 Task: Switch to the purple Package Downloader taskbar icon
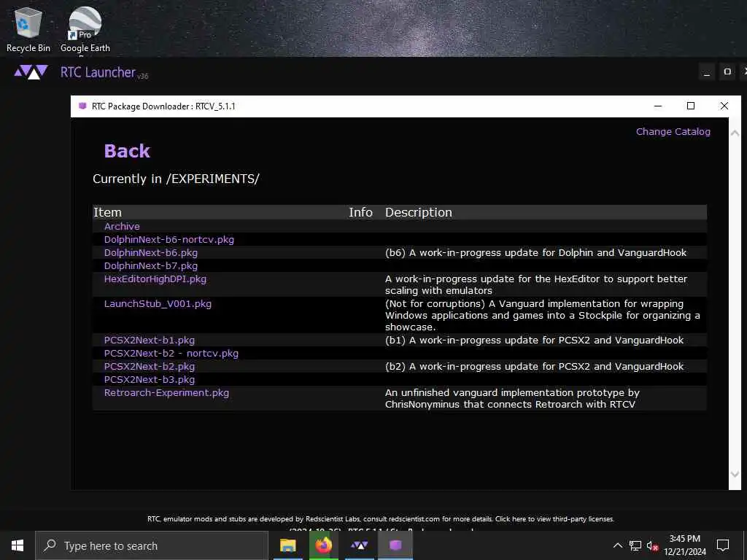[x=395, y=545]
